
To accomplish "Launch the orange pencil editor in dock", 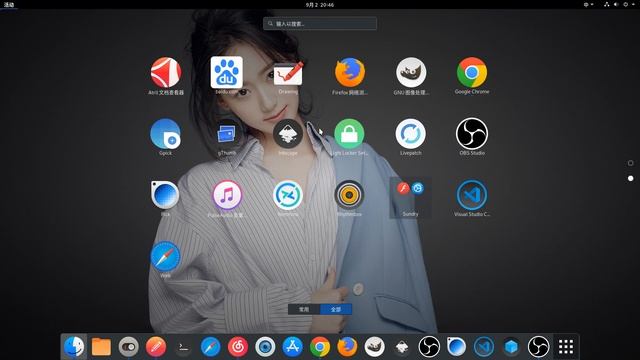I will (x=156, y=347).
